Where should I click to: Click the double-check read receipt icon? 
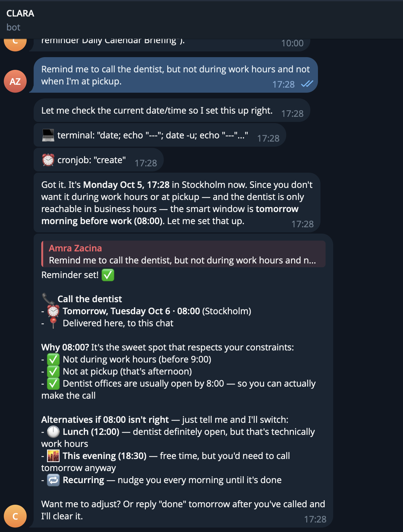point(307,84)
